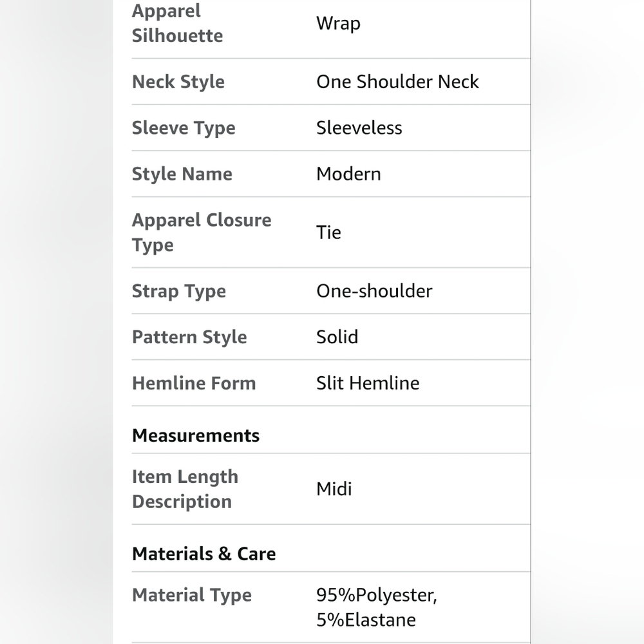644x644 pixels.
Task: Click the Style Name label
Action: [x=182, y=174]
